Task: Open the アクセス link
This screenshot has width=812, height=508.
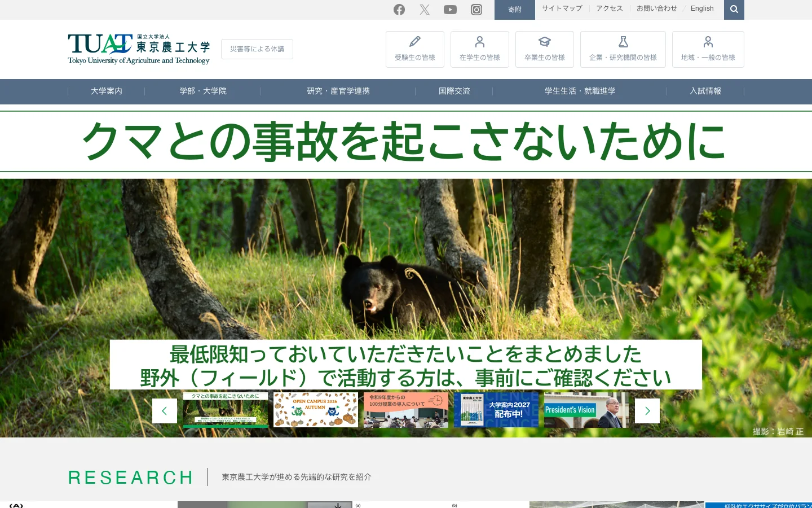Action: click(610, 8)
